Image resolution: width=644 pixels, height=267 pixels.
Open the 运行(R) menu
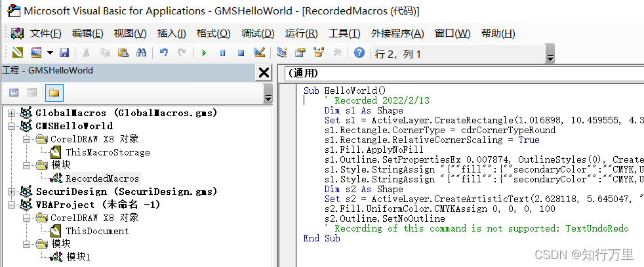(302, 33)
